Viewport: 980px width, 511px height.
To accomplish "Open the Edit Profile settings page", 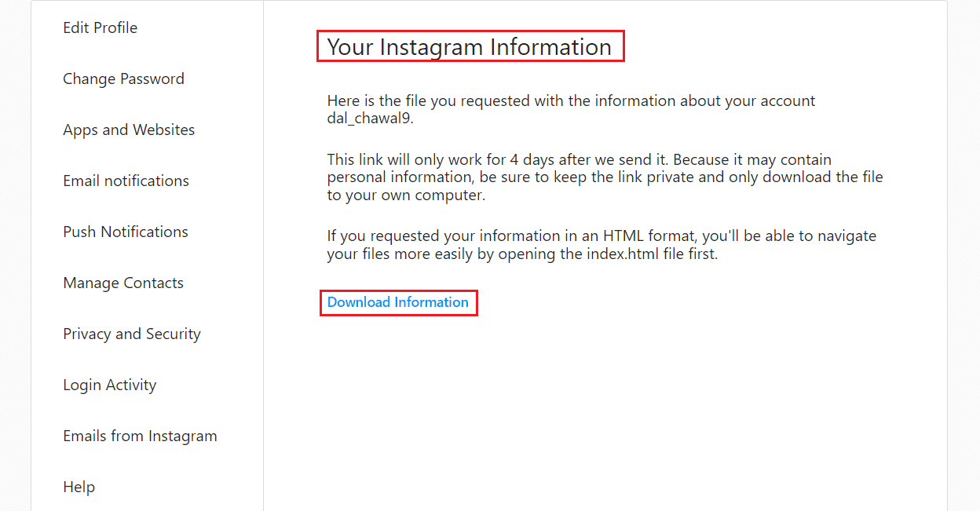I will (x=100, y=28).
